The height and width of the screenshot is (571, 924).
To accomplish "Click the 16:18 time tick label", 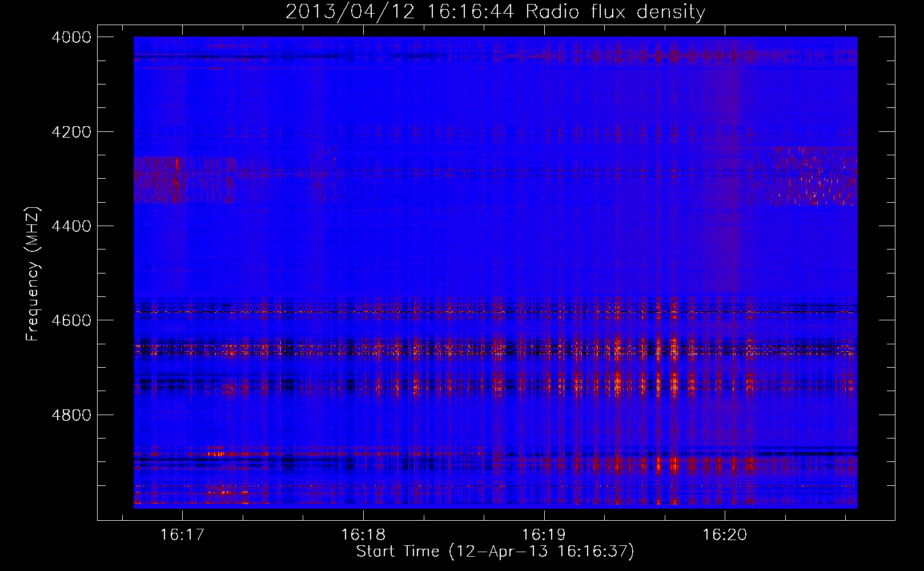I will pos(363,534).
